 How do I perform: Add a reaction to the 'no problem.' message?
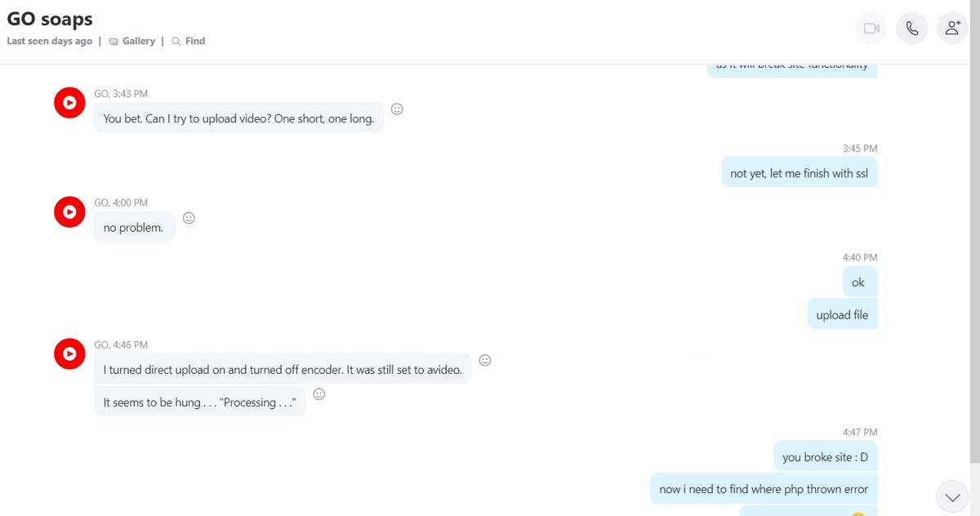(x=189, y=218)
